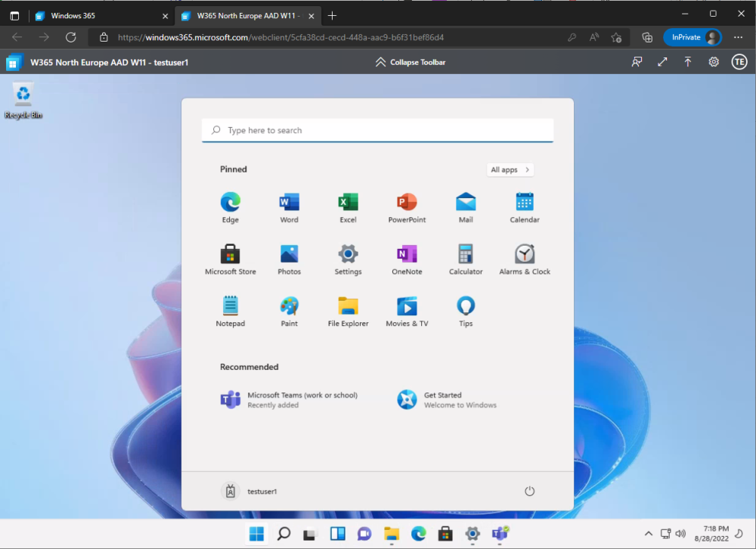
Task: Open Microsoft Edge on the taskbar
Action: coord(419,534)
